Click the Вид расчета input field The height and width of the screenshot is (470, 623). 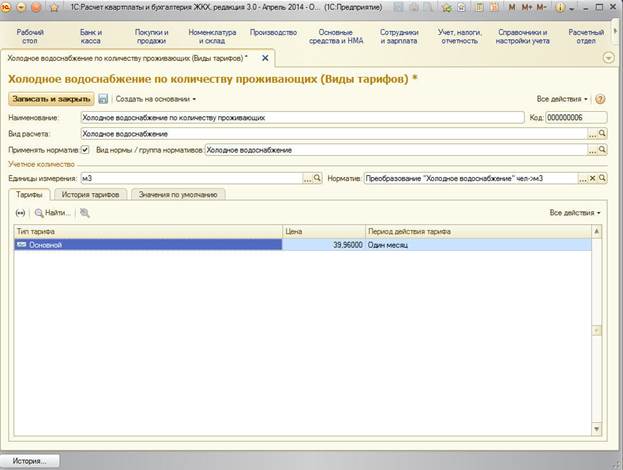(x=334, y=134)
